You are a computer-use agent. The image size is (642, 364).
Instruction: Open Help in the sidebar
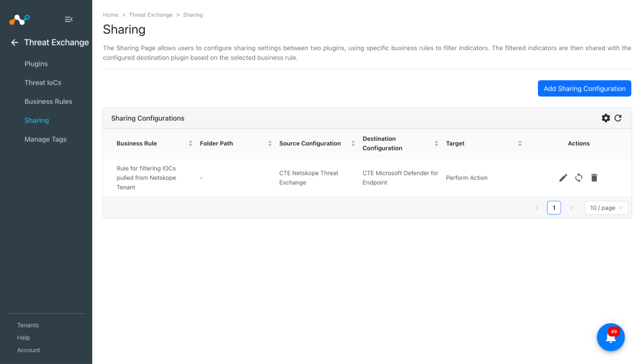[x=23, y=338]
